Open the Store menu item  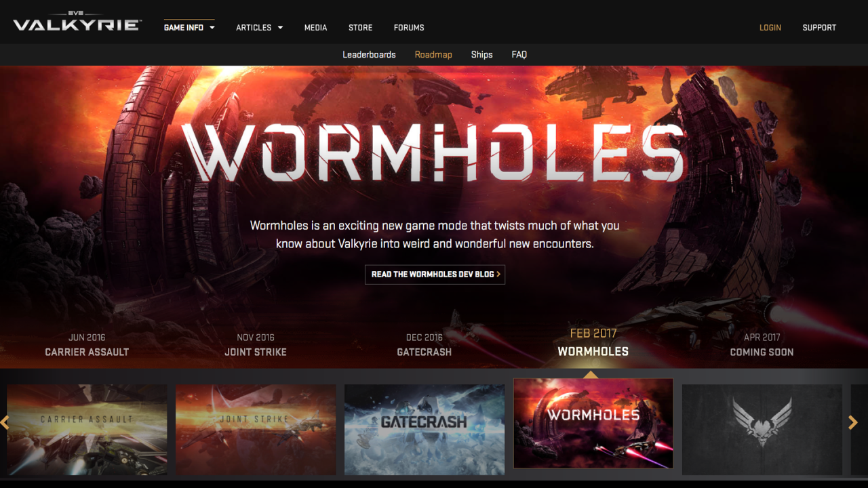point(360,28)
